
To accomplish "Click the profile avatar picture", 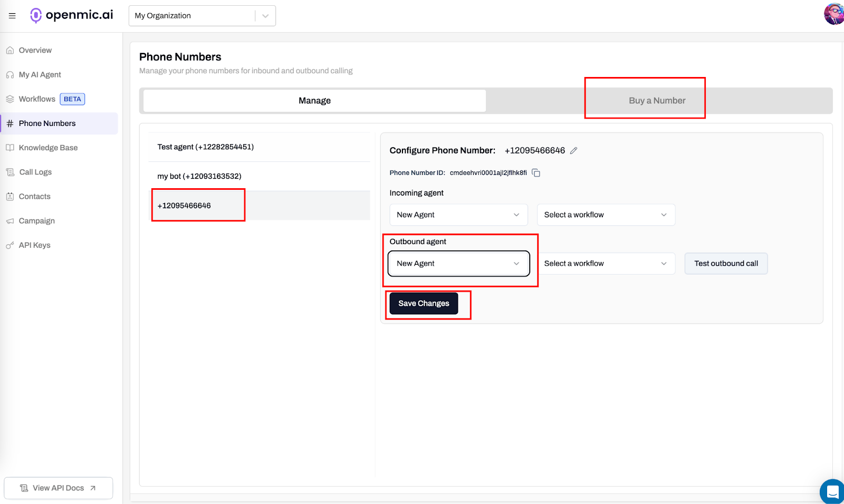I will [x=835, y=15].
